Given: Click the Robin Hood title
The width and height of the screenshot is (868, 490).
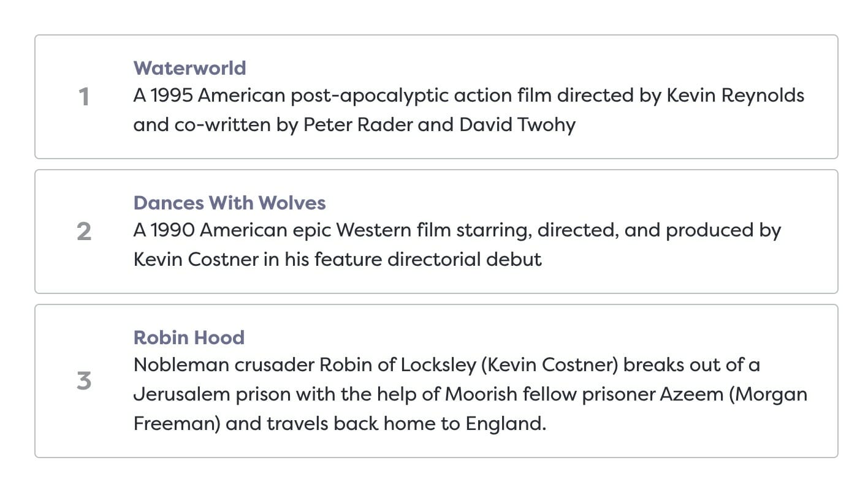Looking at the screenshot, I should click(189, 337).
